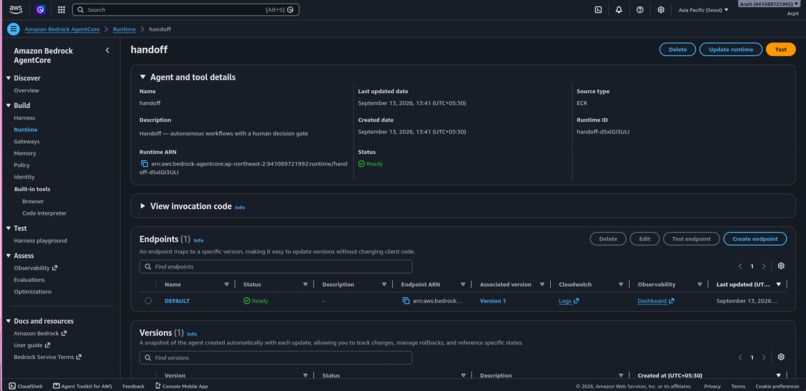
Task: Collapse the Amazon Bedrock AgentCore sidebar
Action: point(107,50)
